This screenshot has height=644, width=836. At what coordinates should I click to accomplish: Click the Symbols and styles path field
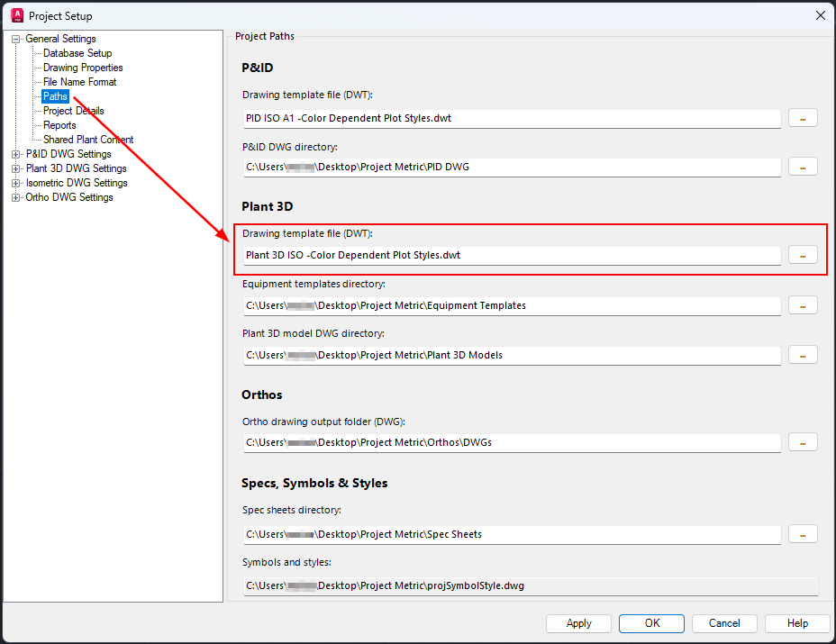coord(531,585)
